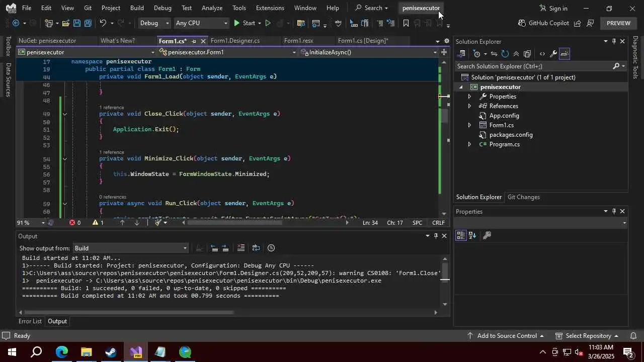Open the Debug configuration dropdown
644x362 pixels.
[x=155, y=23]
